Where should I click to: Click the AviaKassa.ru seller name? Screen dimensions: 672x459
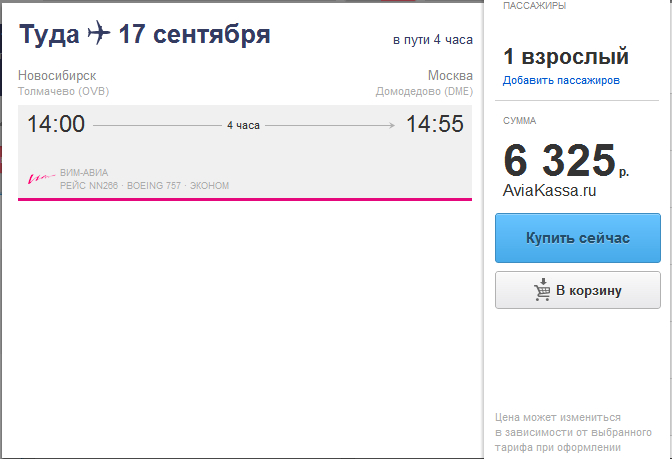[549, 190]
